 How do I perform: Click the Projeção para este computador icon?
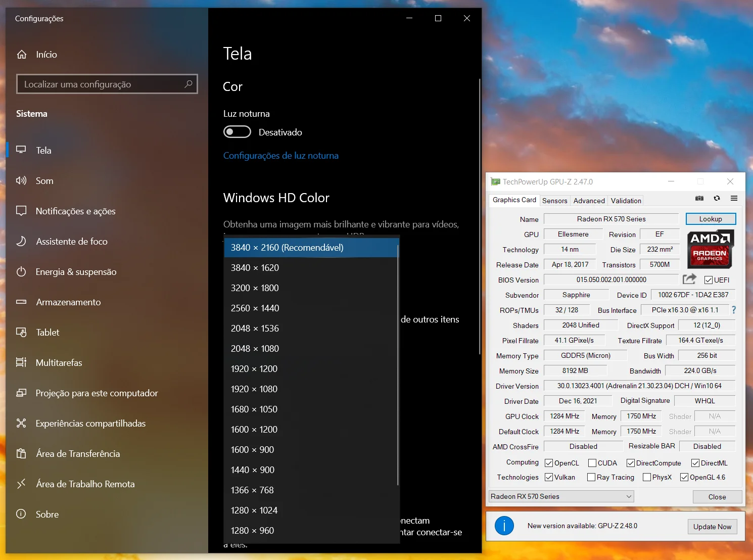click(x=21, y=393)
